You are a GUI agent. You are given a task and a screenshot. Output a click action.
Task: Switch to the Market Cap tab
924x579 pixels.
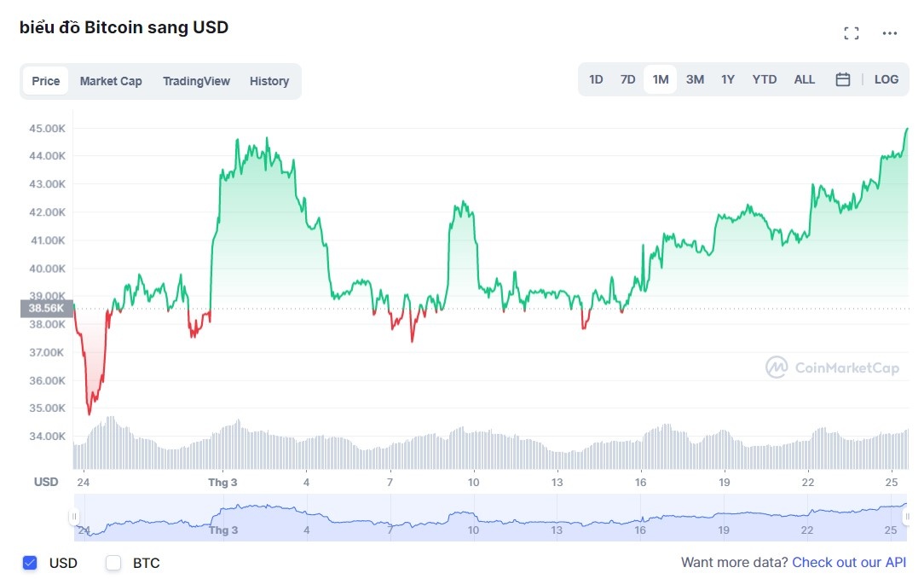point(111,80)
